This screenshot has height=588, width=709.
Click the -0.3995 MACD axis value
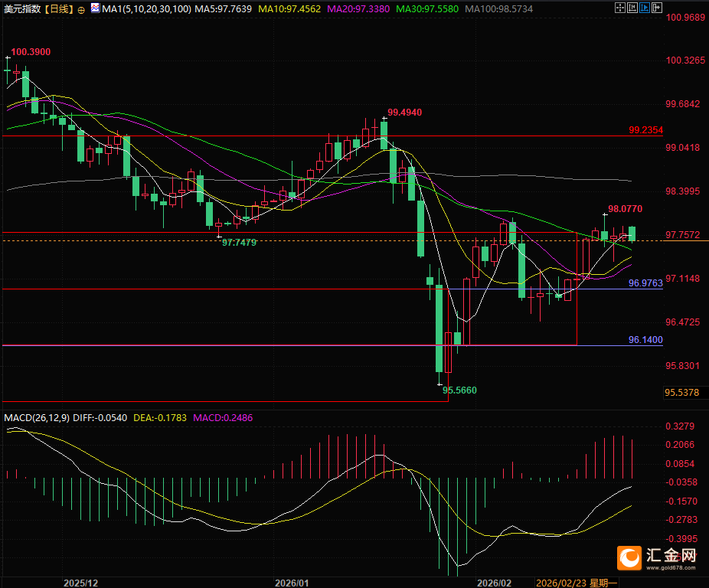(682, 539)
